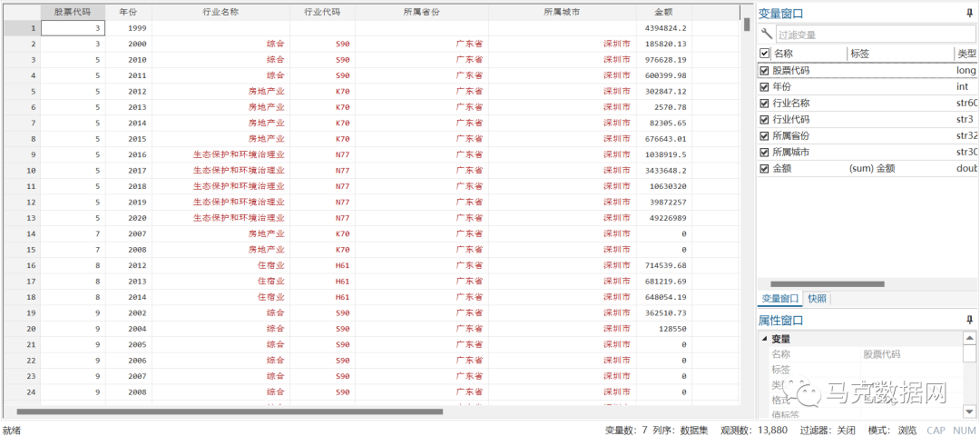Click the 列序: 数据集 status entry

click(x=680, y=430)
